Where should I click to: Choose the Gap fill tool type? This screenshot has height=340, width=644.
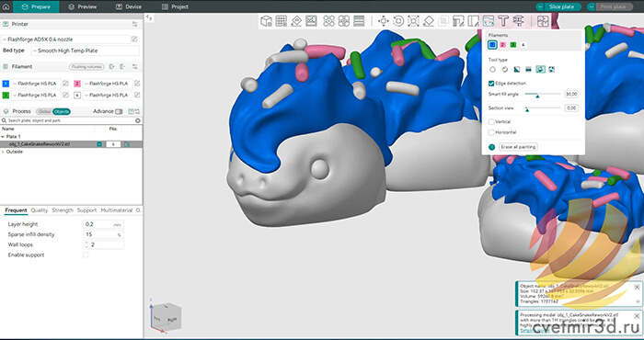[x=552, y=70]
